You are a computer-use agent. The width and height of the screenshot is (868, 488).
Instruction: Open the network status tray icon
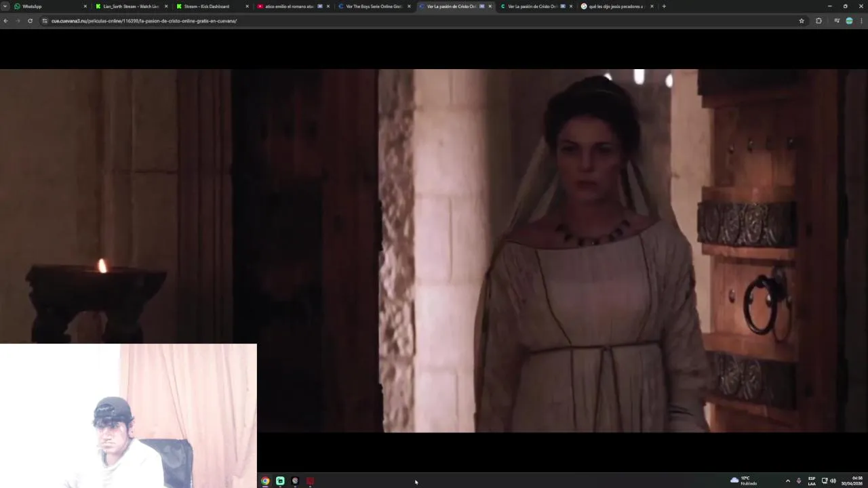click(x=825, y=481)
